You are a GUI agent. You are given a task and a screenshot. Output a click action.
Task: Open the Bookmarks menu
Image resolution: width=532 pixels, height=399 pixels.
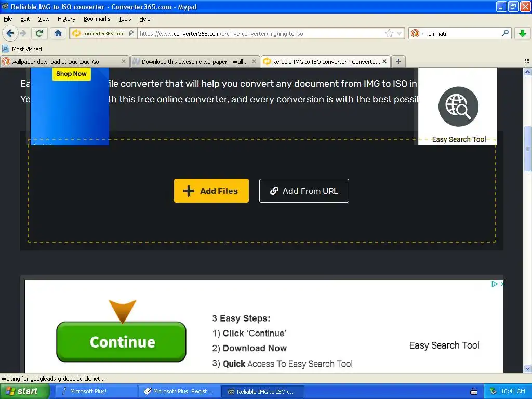click(x=97, y=19)
